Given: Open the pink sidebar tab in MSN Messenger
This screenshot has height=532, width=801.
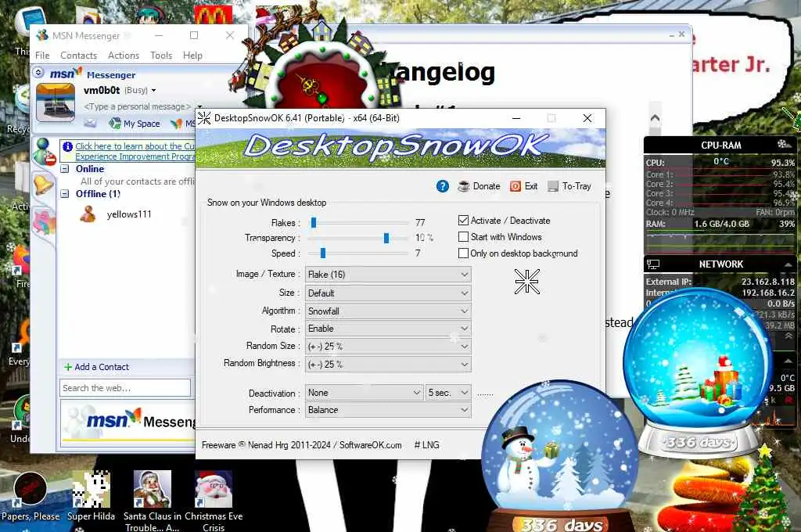Looking at the screenshot, I should coord(44,223).
